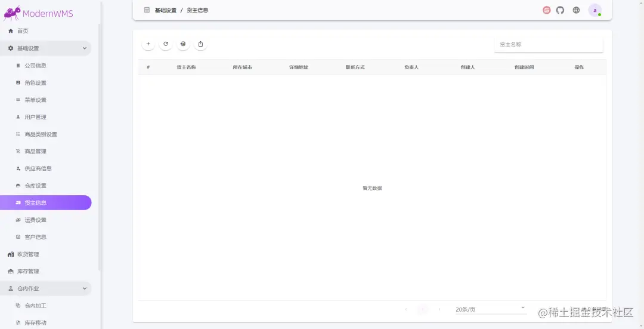Click the add new owner plus icon
Viewport: 644px width, 329px height.
coord(148,44)
